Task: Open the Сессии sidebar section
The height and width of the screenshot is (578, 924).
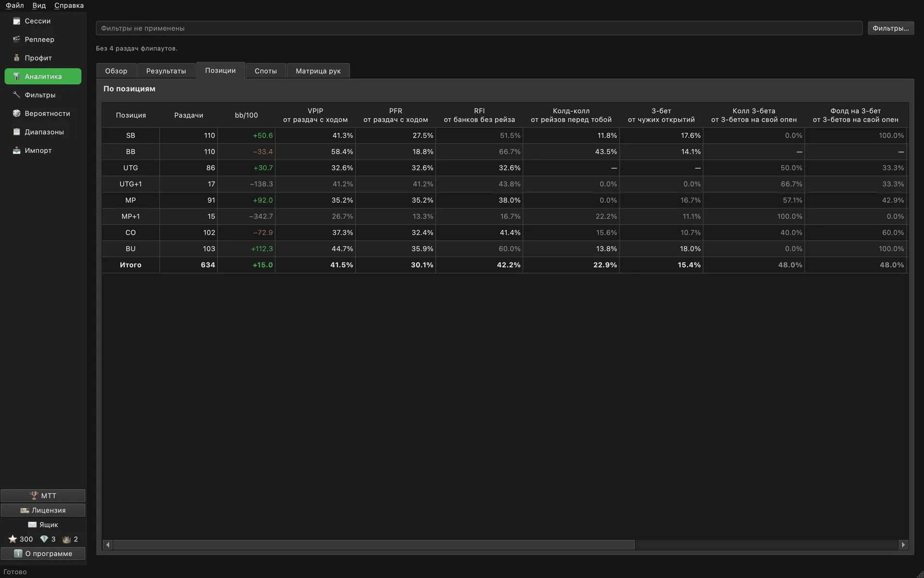Action: point(43,21)
